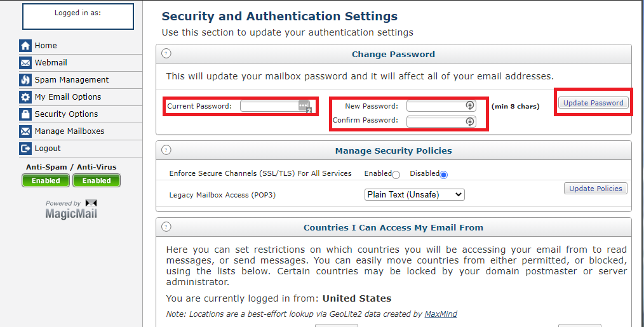Click the password manager icon in Current Password
The image size is (644, 327).
[x=304, y=107]
